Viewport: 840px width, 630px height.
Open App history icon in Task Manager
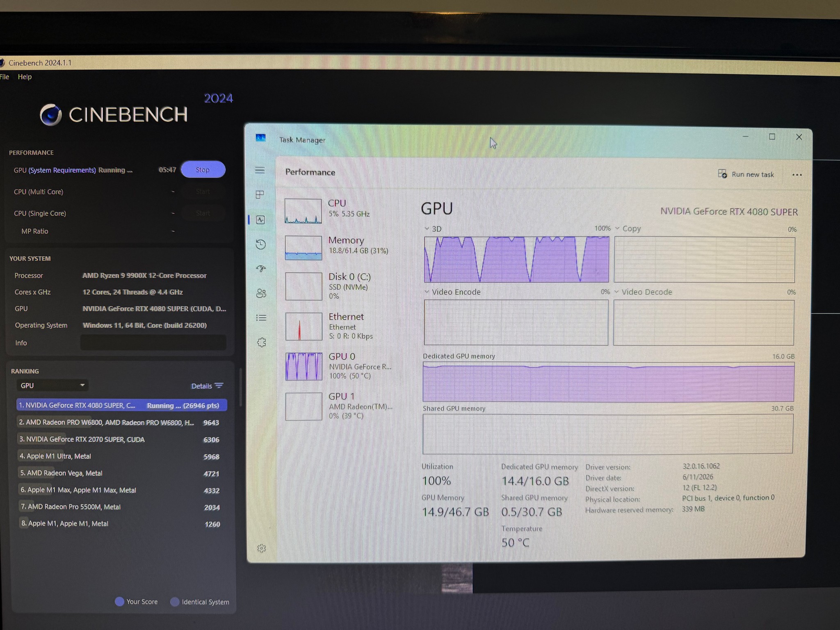260,244
